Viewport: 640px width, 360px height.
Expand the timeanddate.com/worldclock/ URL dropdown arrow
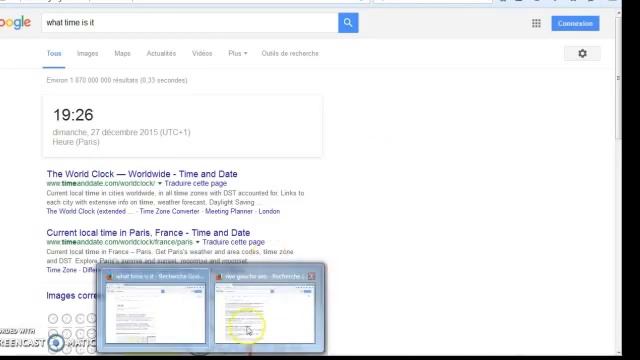160,184
